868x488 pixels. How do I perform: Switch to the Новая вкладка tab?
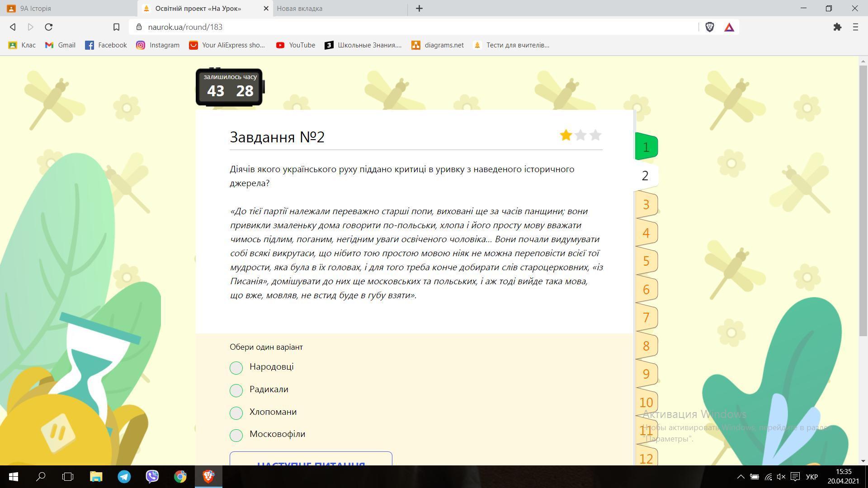pos(340,8)
